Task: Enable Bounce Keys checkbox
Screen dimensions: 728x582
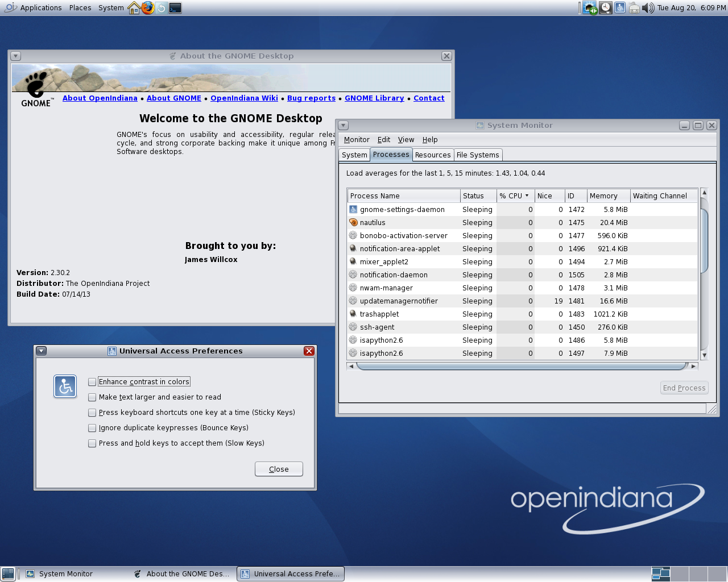Action: point(92,428)
